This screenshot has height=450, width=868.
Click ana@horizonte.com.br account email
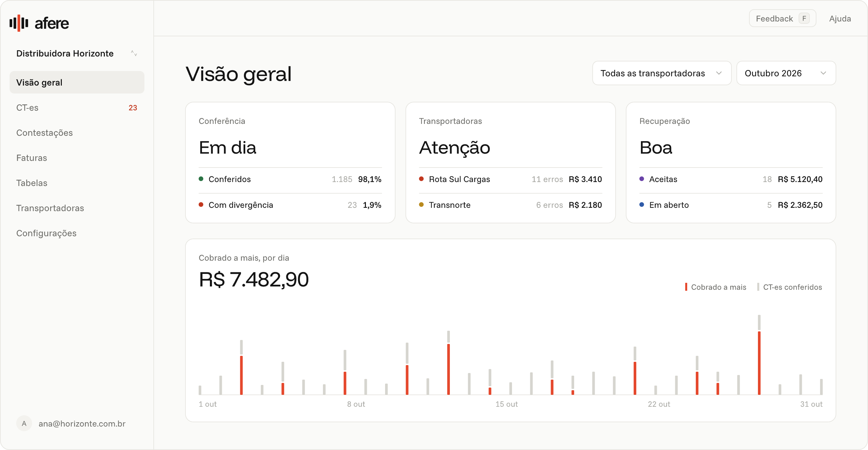coord(82,424)
